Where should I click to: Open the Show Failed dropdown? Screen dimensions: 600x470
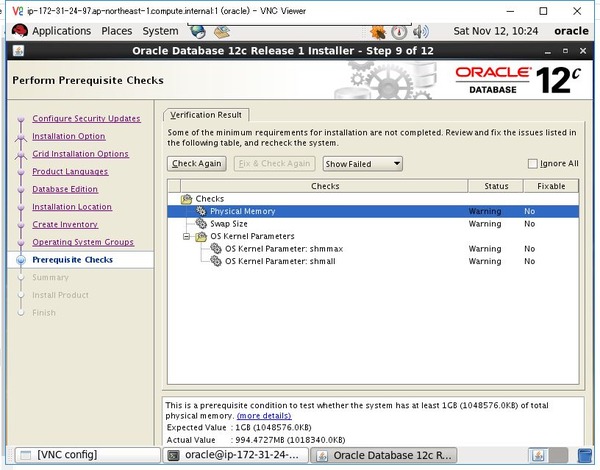coord(362,164)
